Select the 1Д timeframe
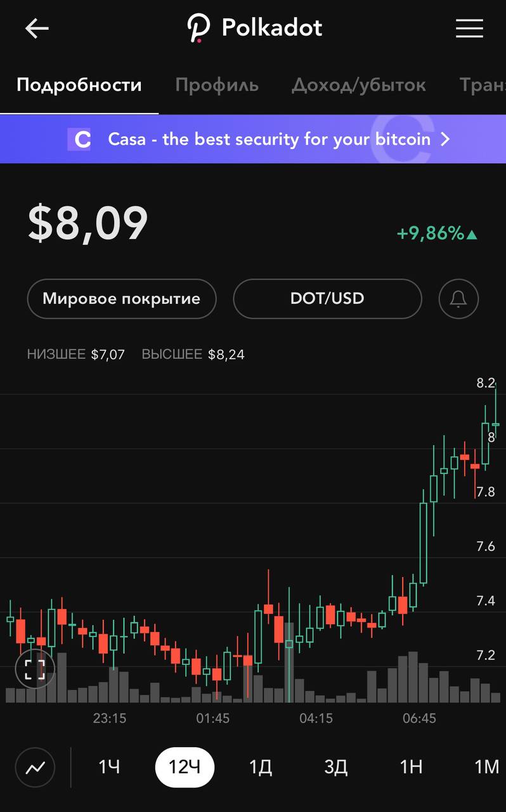This screenshot has height=812, width=506. click(261, 768)
